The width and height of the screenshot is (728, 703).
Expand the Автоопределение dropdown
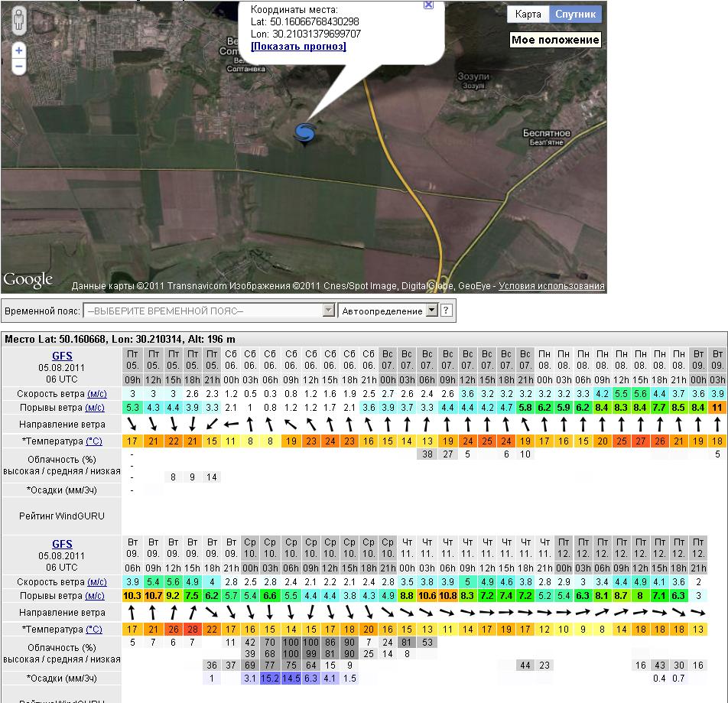pyautogui.click(x=431, y=311)
